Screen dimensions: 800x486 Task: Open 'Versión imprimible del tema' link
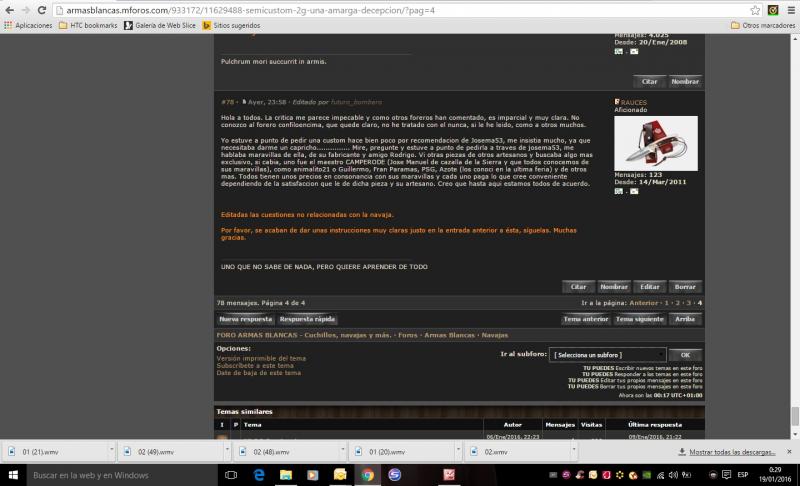coord(261,357)
